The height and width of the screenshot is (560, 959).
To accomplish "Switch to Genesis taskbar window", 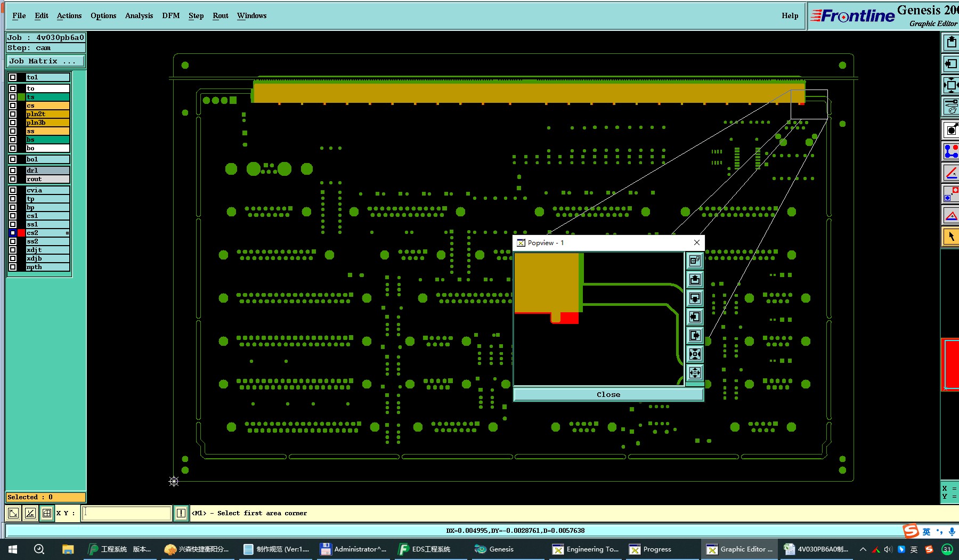I will 495,549.
